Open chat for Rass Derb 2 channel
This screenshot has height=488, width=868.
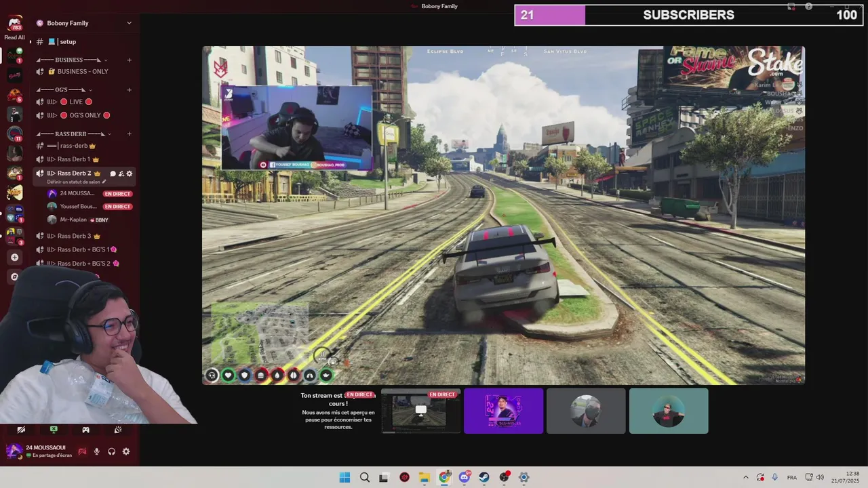113,174
